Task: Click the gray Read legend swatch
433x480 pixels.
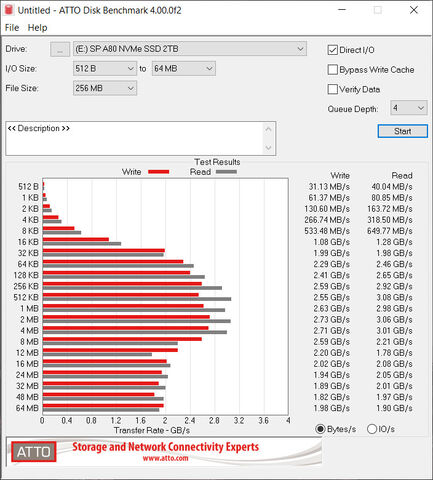Action: point(226,172)
